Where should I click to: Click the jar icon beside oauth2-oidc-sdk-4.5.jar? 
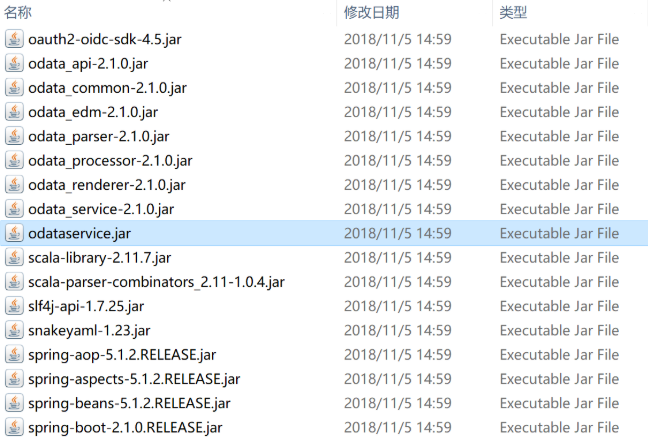click(14, 39)
